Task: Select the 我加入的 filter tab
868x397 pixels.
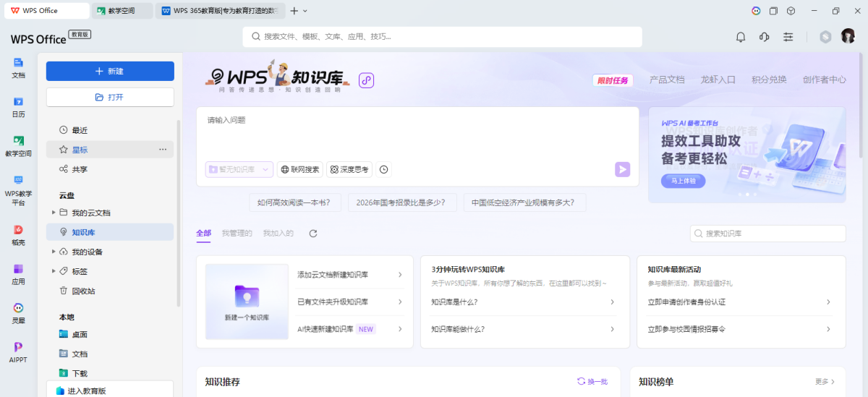Action: (x=278, y=233)
